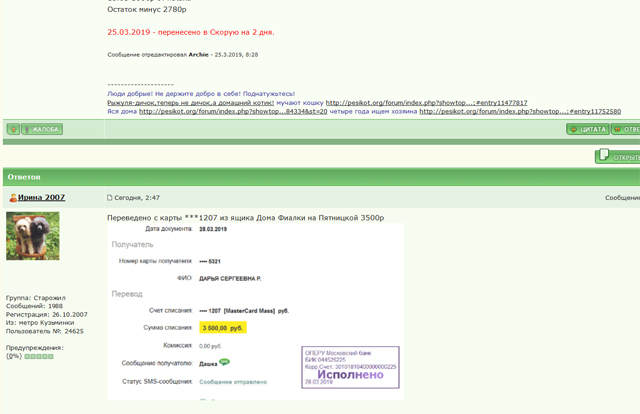Click the Исполнено bank stamp

tap(350, 367)
